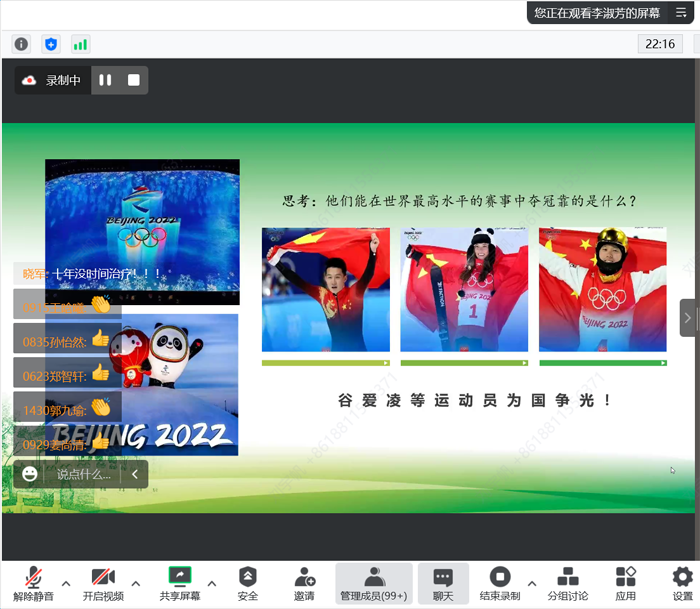Unmute the microphone (解除静音)
The image size is (700, 609).
click(x=33, y=584)
